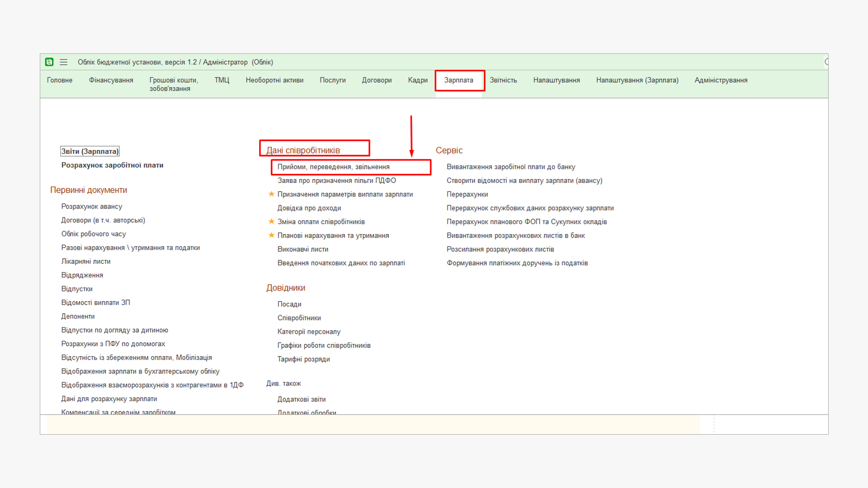The width and height of the screenshot is (868, 488).
Task: Open Прийоми, переведення, звільнення
Action: (x=333, y=167)
